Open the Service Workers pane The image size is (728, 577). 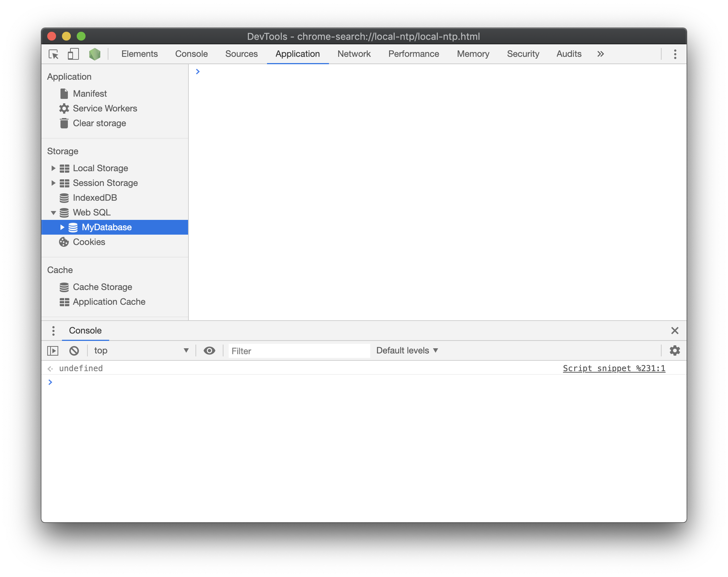(105, 108)
